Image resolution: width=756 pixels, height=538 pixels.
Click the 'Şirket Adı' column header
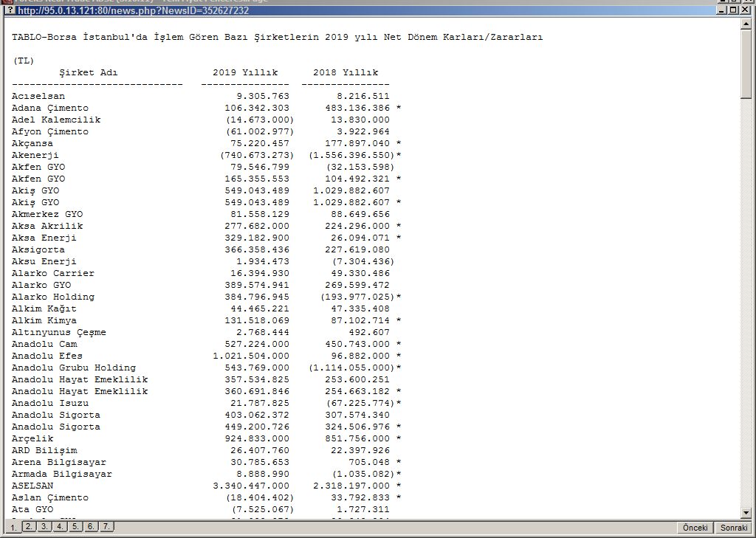click(x=89, y=73)
